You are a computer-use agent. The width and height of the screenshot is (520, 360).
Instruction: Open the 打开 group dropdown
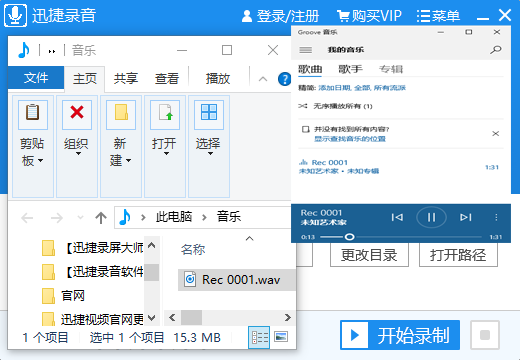pos(165,146)
